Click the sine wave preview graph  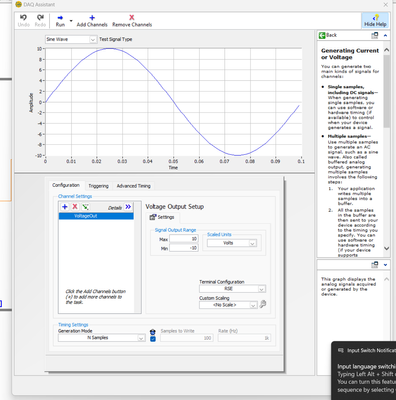[173, 102]
